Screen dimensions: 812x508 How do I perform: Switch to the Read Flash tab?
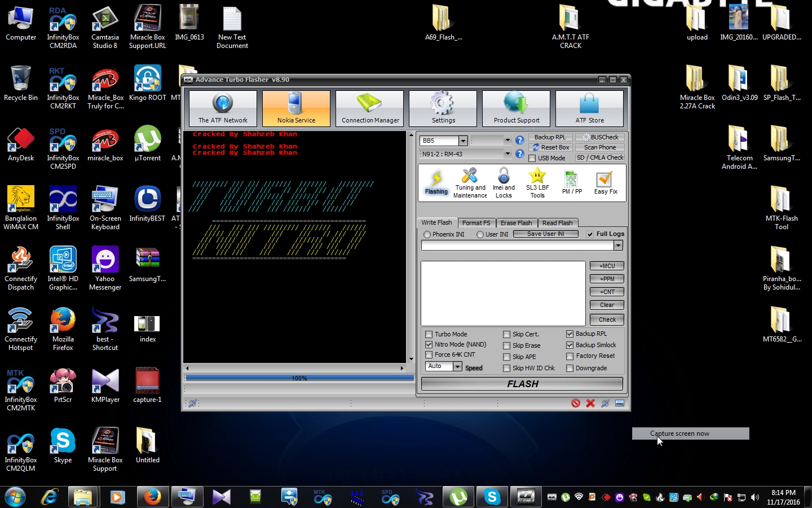point(557,223)
